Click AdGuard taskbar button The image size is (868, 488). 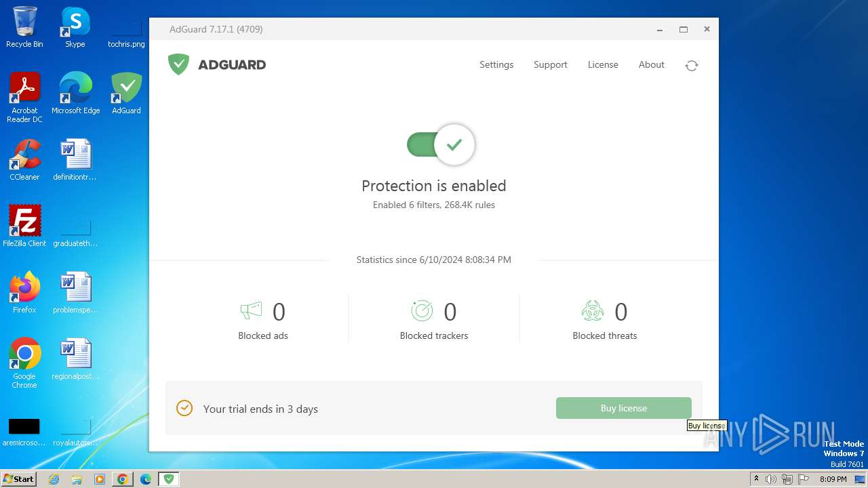(169, 479)
